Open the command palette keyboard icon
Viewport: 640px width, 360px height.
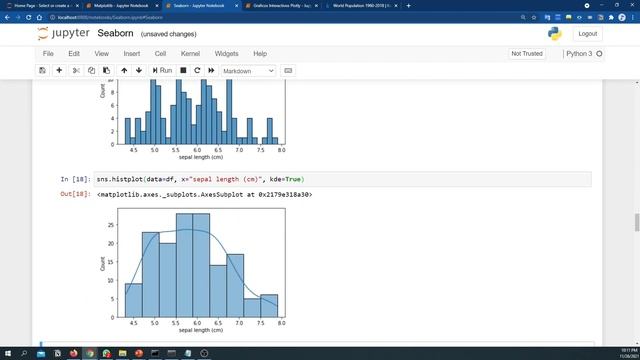[288, 71]
